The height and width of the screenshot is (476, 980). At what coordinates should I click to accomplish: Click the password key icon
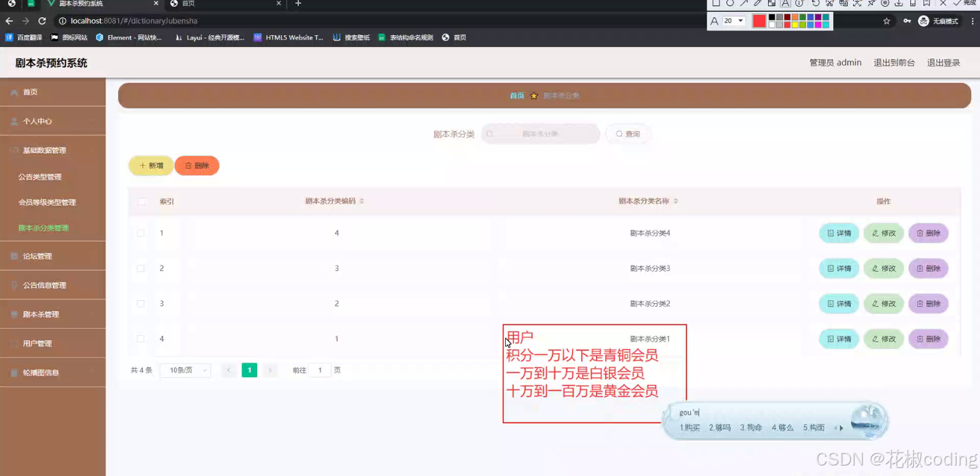click(x=907, y=21)
